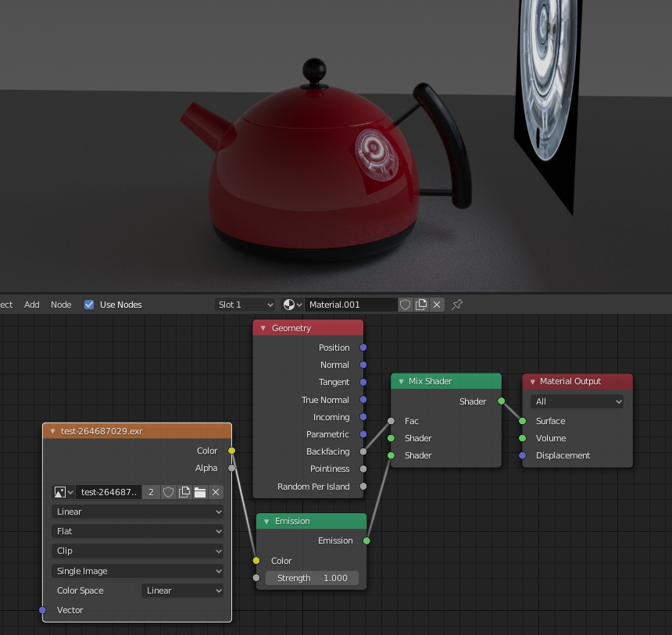Open the Color Space Linear dropdown
This screenshot has width=672, height=635.
pos(182,590)
